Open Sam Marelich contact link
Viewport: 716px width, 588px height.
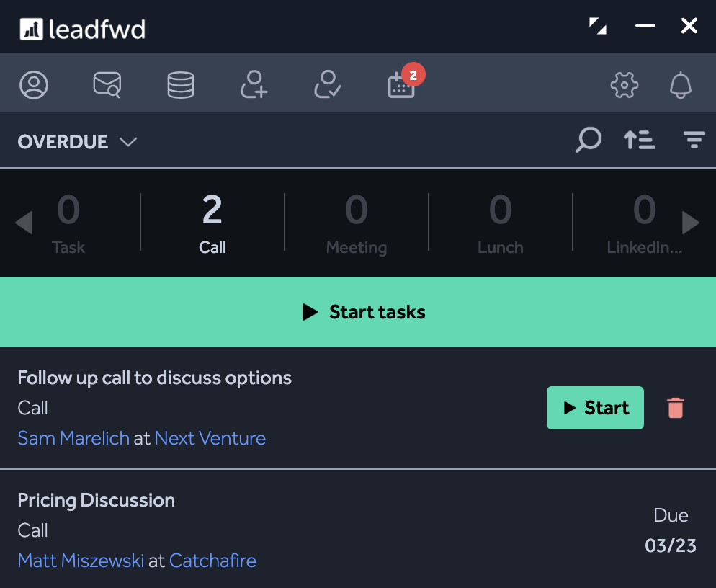point(73,438)
